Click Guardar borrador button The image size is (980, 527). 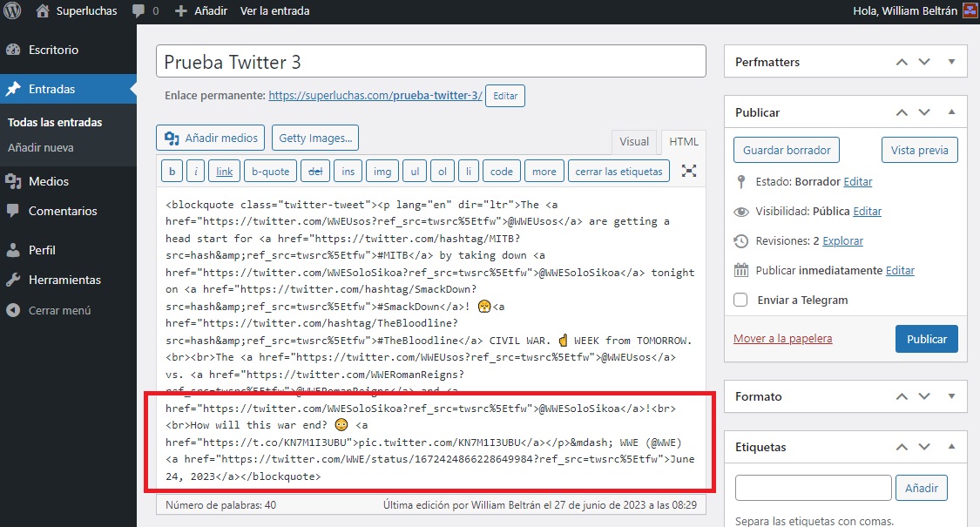click(x=787, y=150)
